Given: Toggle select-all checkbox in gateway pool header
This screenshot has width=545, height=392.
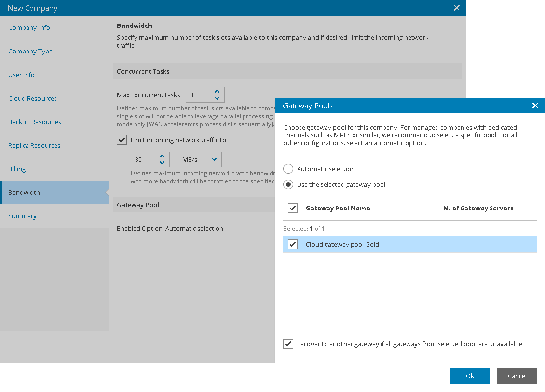Looking at the screenshot, I should click(x=293, y=209).
